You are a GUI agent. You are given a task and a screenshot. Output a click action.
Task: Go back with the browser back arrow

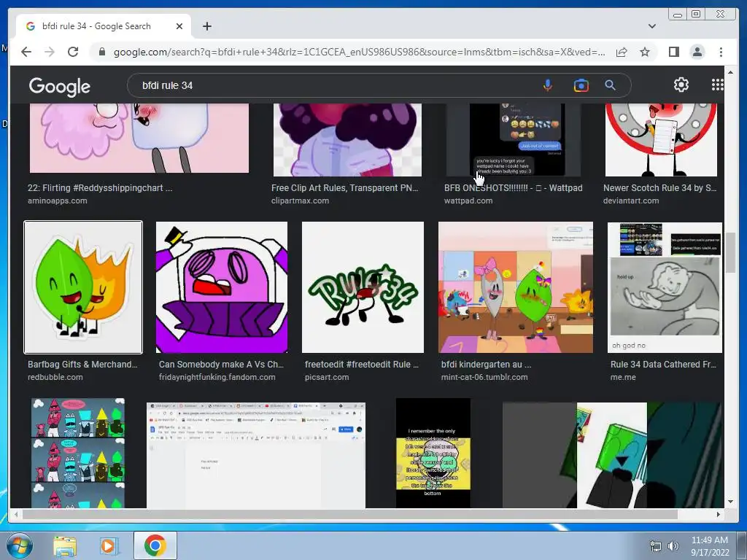[26, 52]
